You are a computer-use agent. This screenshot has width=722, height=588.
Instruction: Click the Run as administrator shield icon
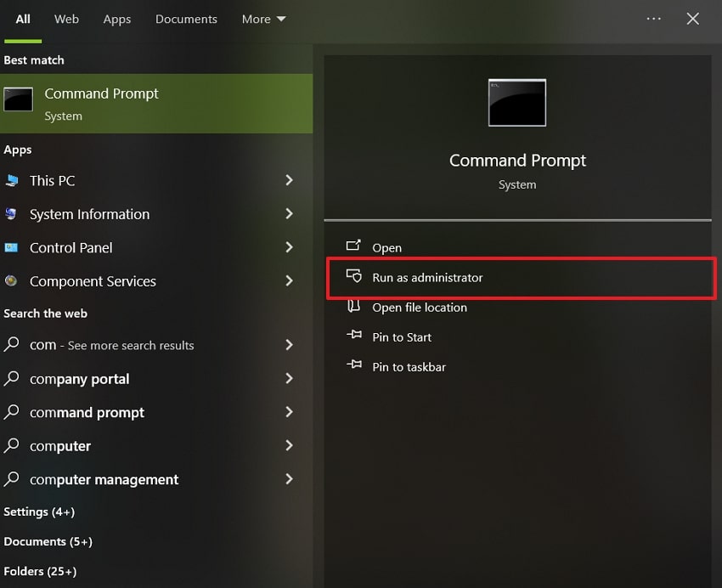pos(355,277)
